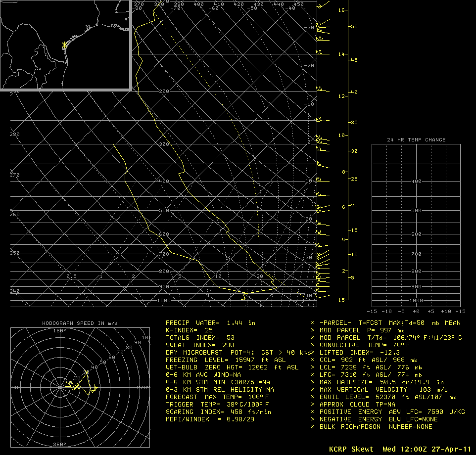Click "MAX HAILSIZE= 50.5 cm/19.9 in" line
The width and height of the screenshot is (476, 455).
click(x=381, y=382)
